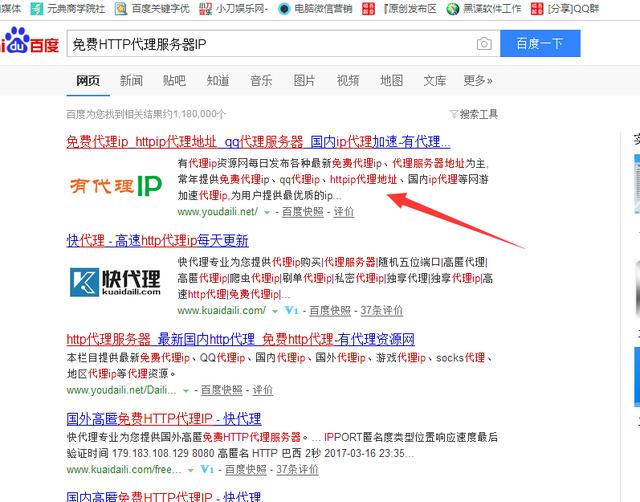The width and height of the screenshot is (640, 502).
Task: Open the 原创发布区 bookmark icon
Action: (x=368, y=9)
